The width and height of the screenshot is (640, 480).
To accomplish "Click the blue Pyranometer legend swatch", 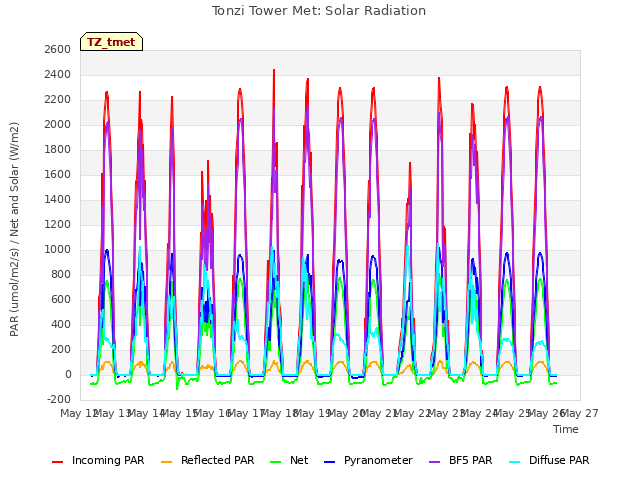I will [x=329, y=462].
